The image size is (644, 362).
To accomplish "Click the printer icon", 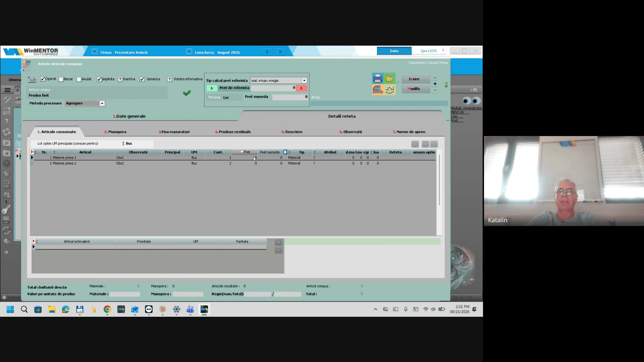I will [378, 79].
